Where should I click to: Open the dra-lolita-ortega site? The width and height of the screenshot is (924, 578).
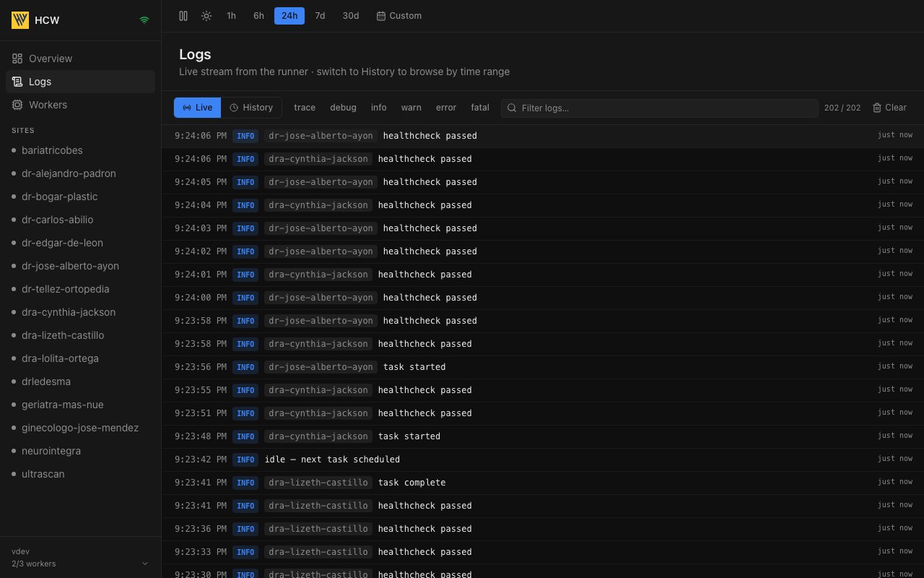pyautogui.click(x=80, y=358)
